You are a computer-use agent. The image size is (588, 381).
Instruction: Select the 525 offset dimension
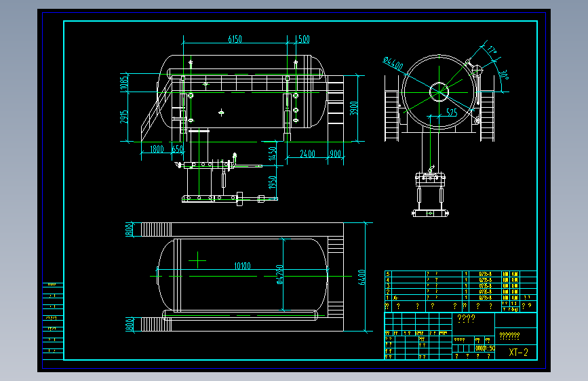pos(452,112)
